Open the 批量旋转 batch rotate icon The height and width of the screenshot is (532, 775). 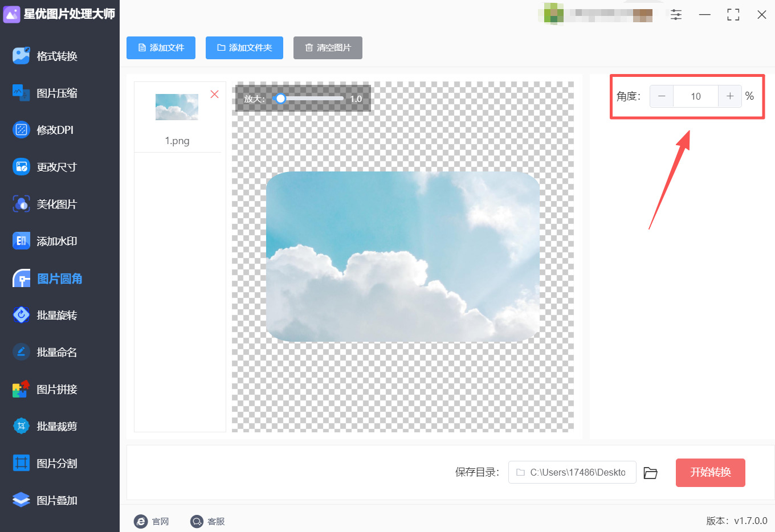[21, 315]
